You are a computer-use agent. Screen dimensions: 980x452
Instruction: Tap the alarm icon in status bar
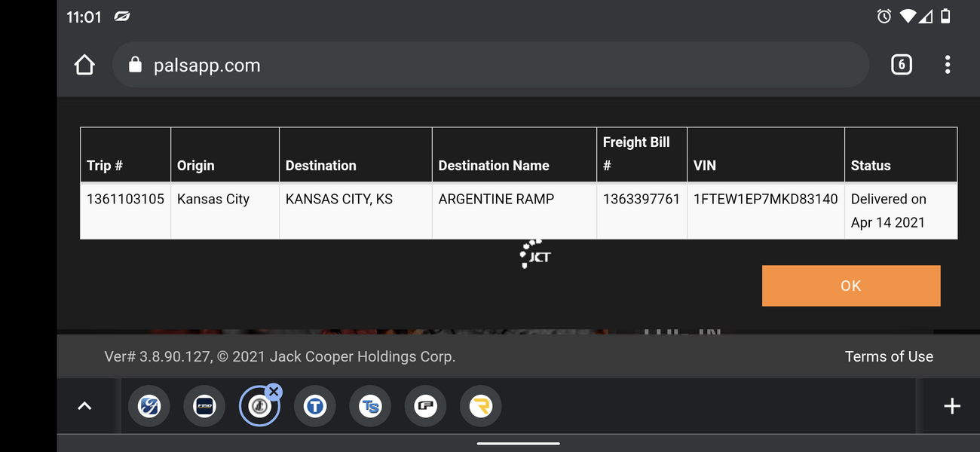[884, 17]
